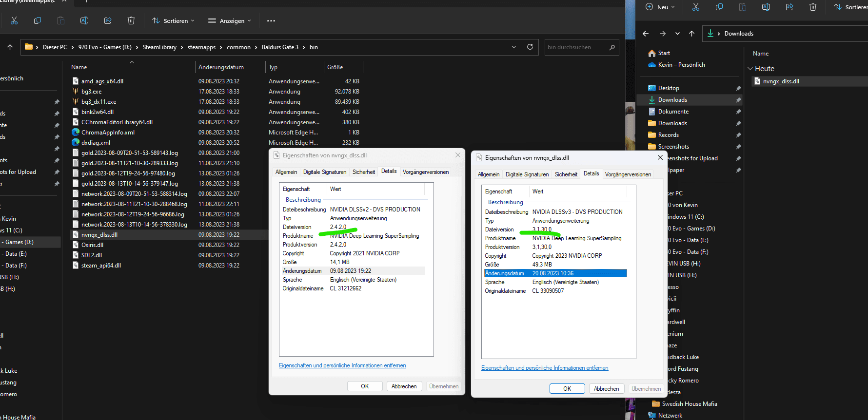The image size is (868, 420).
Task: Switch to Allgemein tab in left properties dialog
Action: tap(286, 172)
